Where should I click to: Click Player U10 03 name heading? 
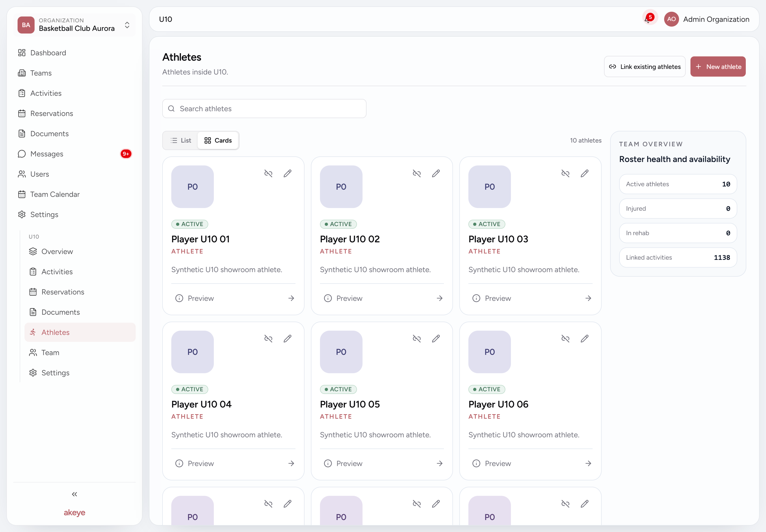point(498,239)
